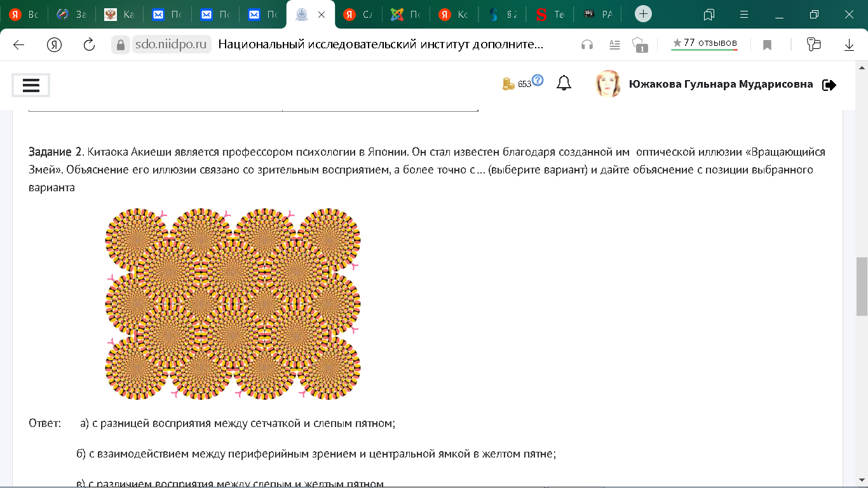The width and height of the screenshot is (868, 488).
Task: Switch to the 'Те' tab with red S
Action: point(549,14)
